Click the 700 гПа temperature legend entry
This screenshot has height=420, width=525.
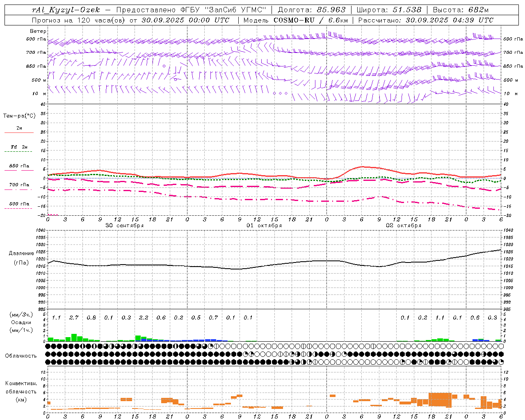(x=19, y=185)
